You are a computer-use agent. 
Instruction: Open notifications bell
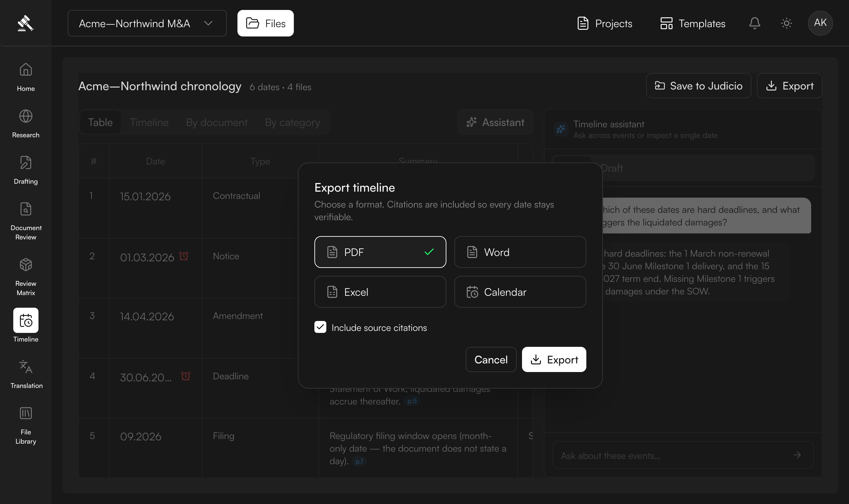pos(754,23)
